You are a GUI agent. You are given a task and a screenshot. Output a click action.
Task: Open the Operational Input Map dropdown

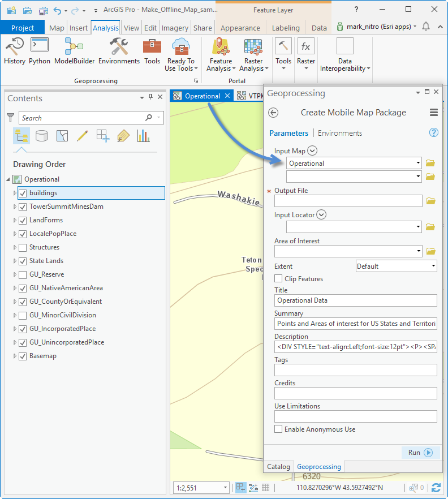tap(418, 163)
